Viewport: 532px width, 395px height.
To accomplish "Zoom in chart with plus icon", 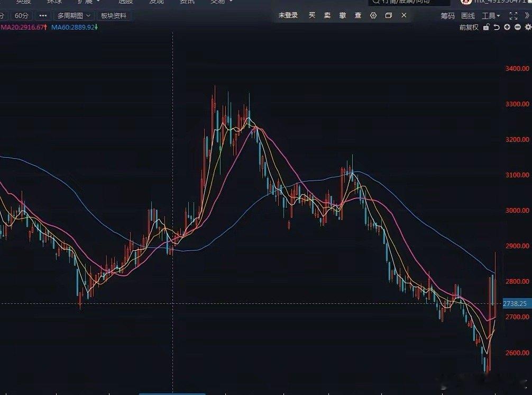I will [507, 27].
